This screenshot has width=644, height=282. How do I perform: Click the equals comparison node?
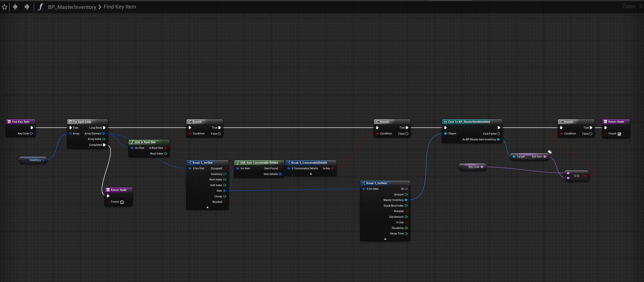pos(576,176)
